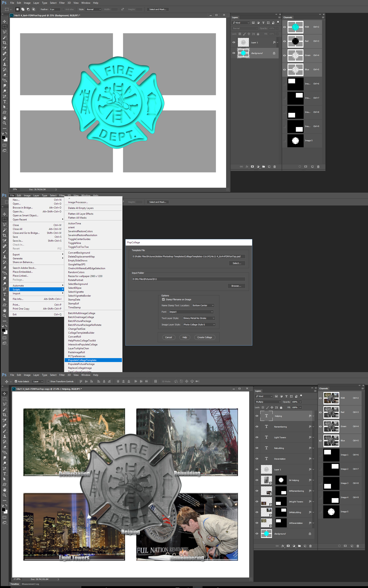The image size is (368, 588).
Task: Select the Zoom tool in the bottom window toolbar
Action: coord(4,495)
